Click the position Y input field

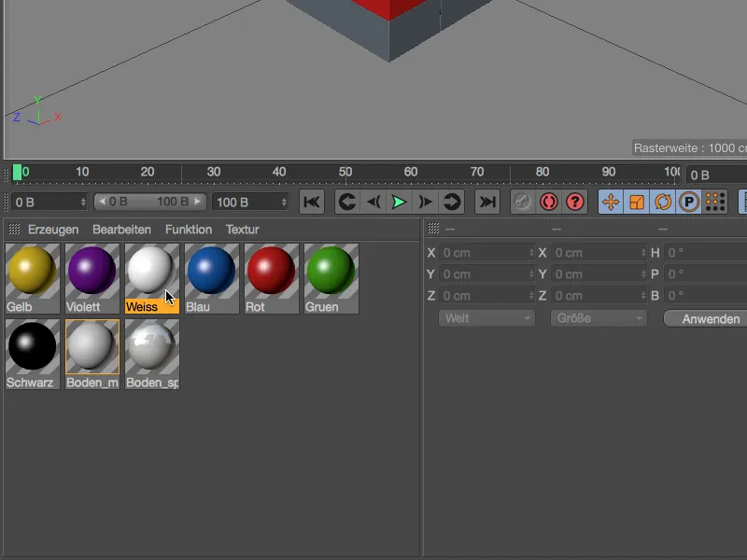pos(486,274)
